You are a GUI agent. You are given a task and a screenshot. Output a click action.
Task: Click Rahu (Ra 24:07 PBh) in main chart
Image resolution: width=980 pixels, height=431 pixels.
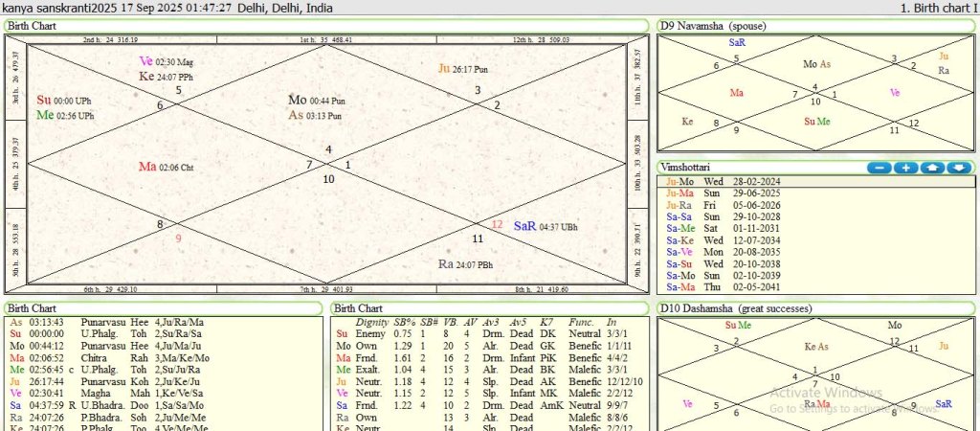445,264
